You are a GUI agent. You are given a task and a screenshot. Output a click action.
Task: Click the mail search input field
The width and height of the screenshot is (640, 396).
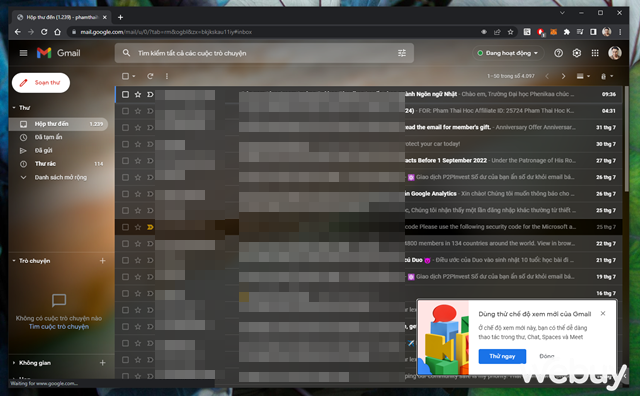(263, 53)
